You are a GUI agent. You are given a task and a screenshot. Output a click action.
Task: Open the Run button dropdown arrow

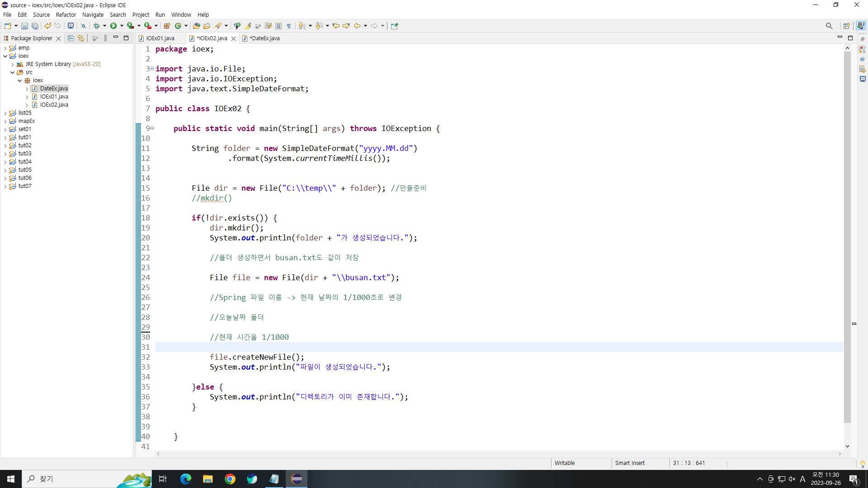(122, 26)
